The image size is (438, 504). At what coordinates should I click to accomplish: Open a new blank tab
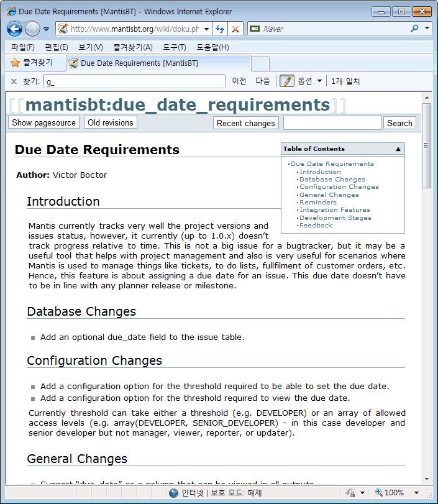click(260, 63)
